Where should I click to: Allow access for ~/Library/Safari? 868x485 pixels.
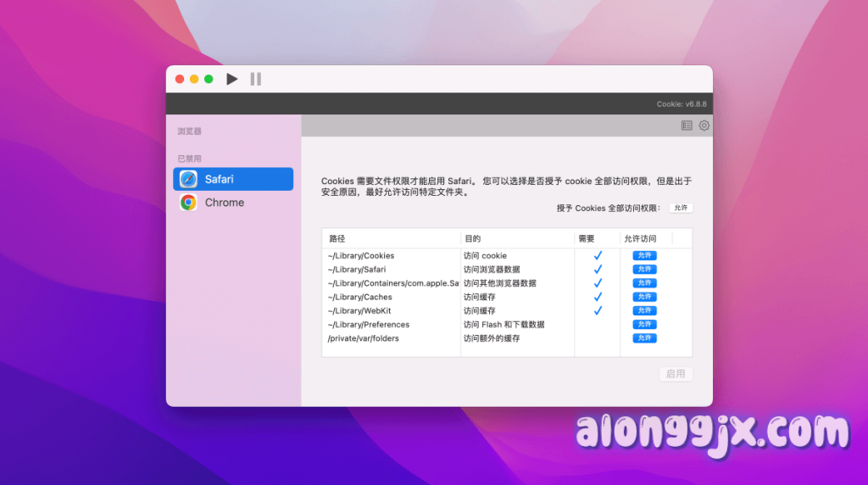coord(644,270)
